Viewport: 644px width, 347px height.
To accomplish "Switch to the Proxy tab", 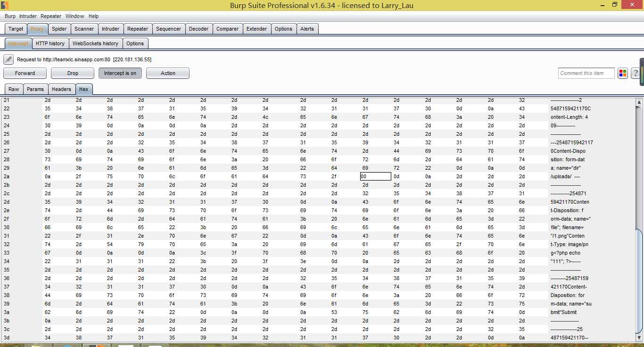I will 37,29.
